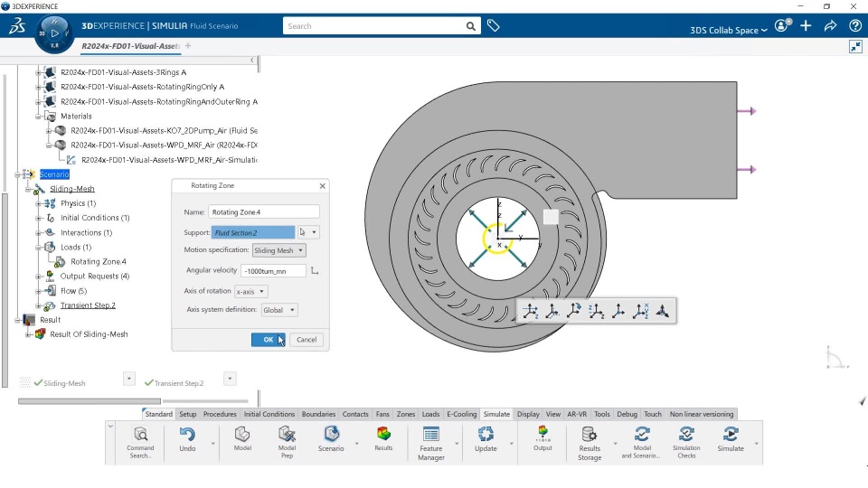Open the Model Prep tool
Screen dimensions: 868x488
pyautogui.click(x=287, y=442)
